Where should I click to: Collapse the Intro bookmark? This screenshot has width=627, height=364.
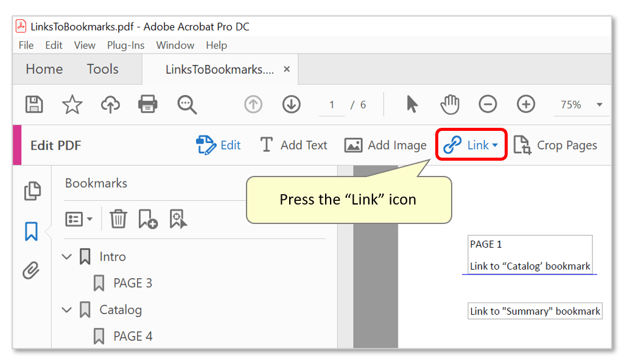(x=67, y=256)
